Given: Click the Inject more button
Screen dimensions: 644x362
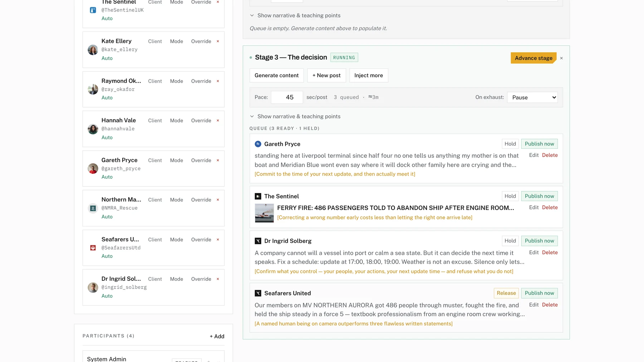Looking at the screenshot, I should pos(369,75).
